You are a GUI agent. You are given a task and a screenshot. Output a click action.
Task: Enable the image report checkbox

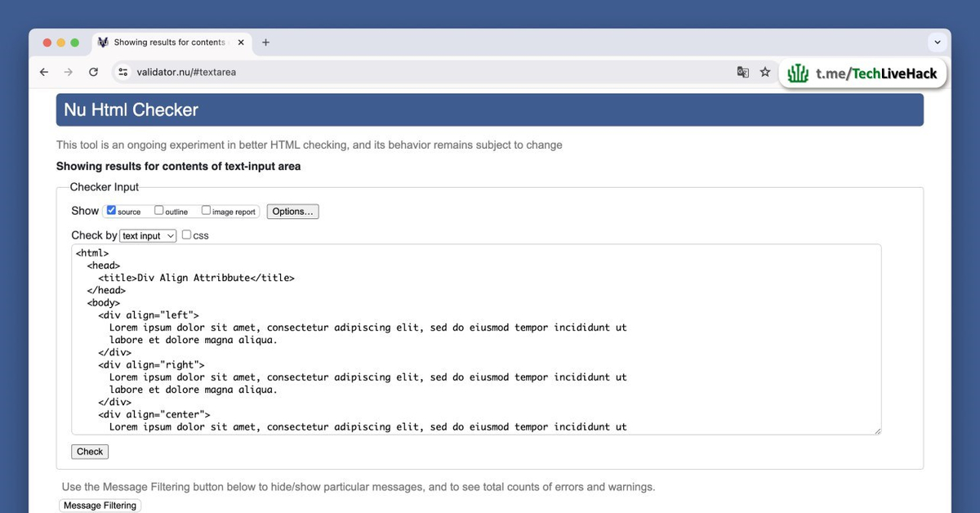(x=207, y=211)
